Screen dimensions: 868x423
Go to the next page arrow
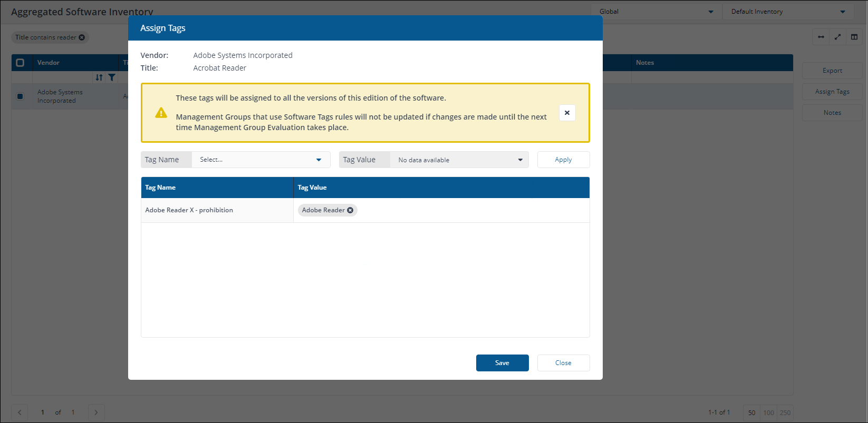click(x=96, y=412)
